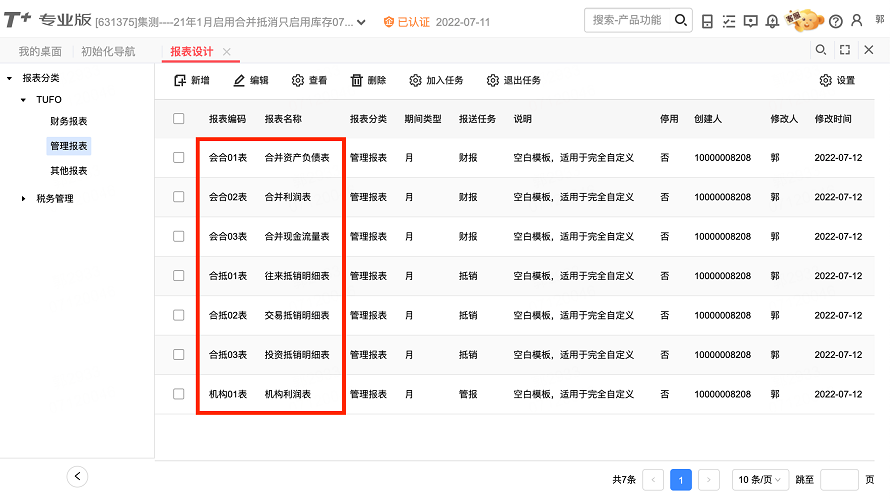Select 管理报表 in the tree
Screen dimensions: 890x499
[69, 146]
